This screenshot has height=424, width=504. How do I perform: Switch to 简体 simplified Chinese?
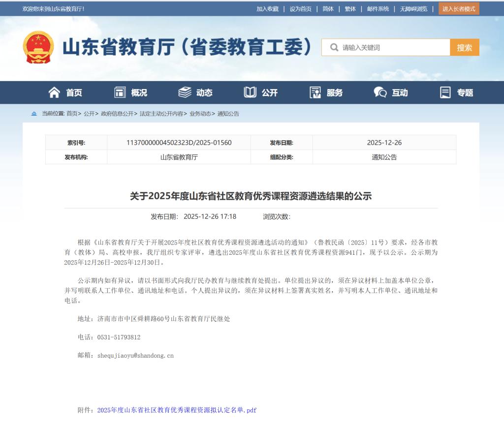(328, 9)
